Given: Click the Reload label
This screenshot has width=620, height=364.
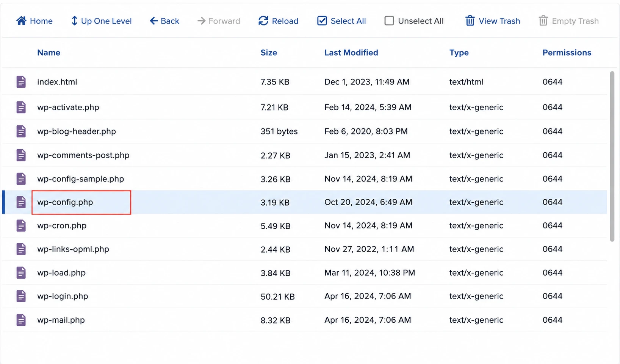Looking at the screenshot, I should click(x=285, y=21).
